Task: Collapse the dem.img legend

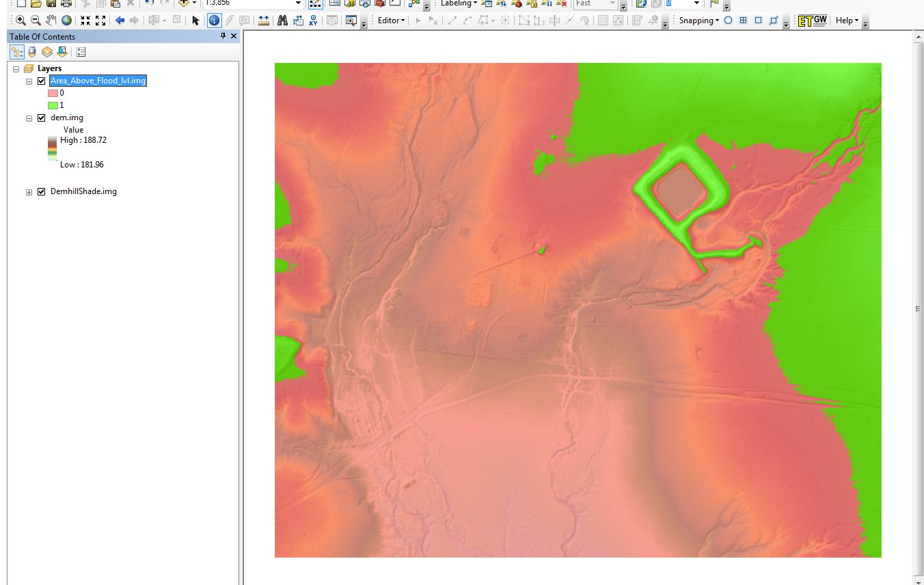Action: click(29, 118)
